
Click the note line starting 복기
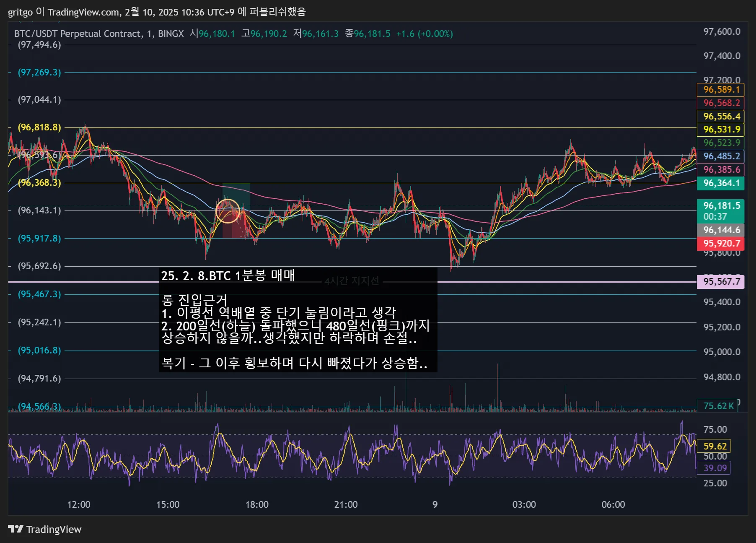point(295,363)
